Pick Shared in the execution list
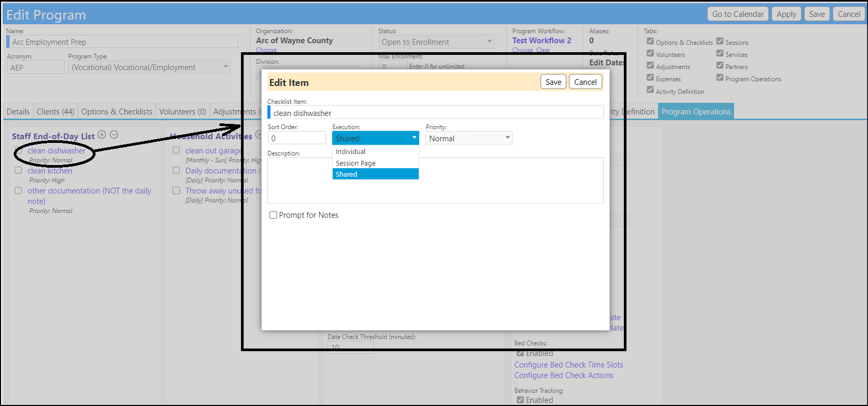The height and width of the screenshot is (406, 868). pos(375,174)
